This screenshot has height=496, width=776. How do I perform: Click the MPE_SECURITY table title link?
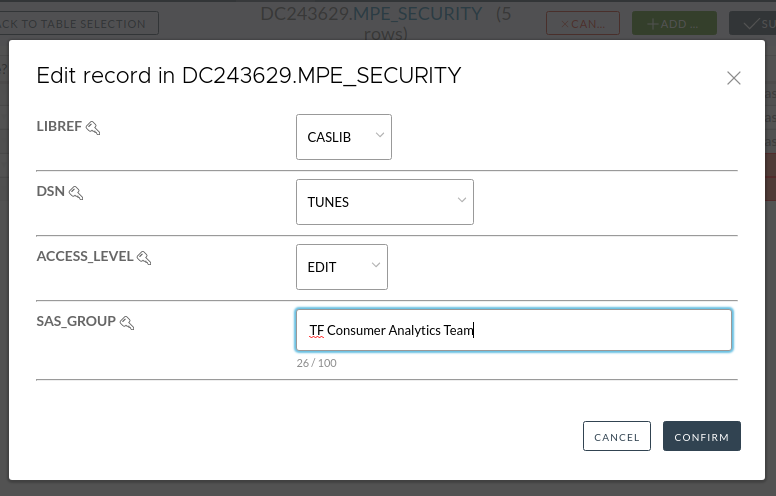coord(417,14)
